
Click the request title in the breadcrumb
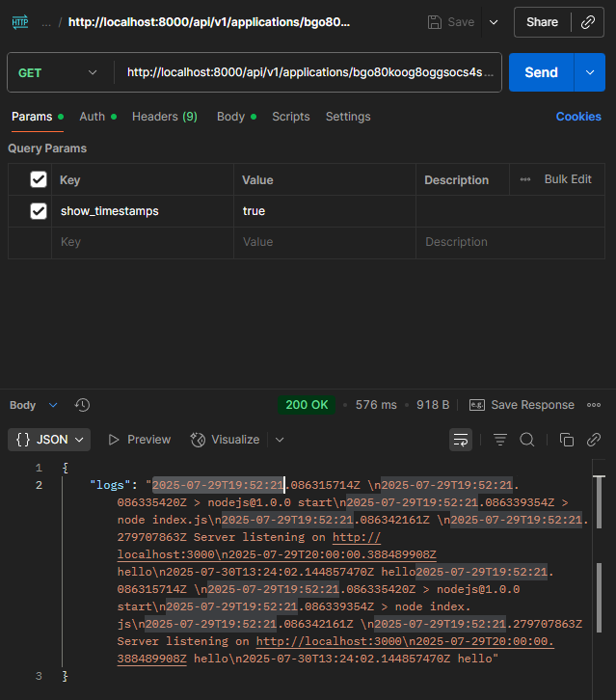point(209,22)
